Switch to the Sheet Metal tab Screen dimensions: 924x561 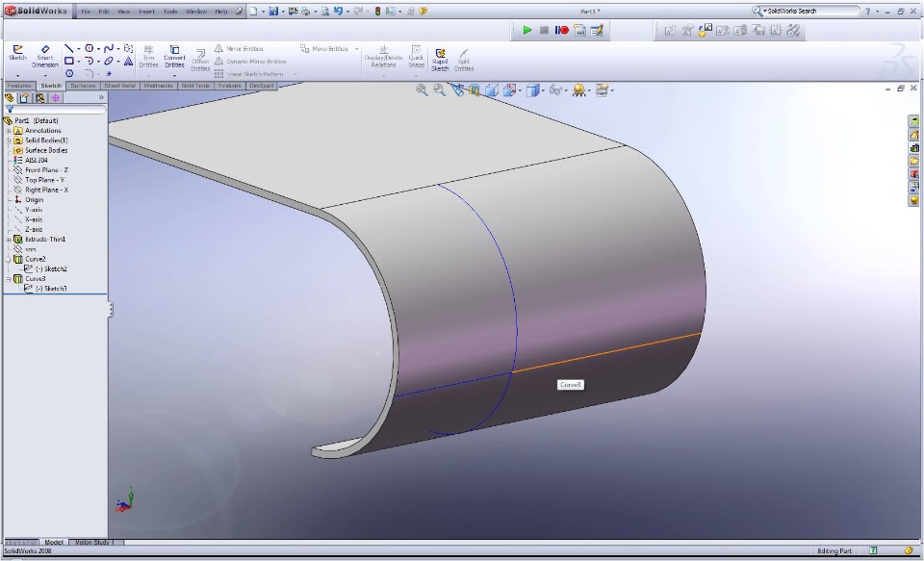[x=120, y=86]
